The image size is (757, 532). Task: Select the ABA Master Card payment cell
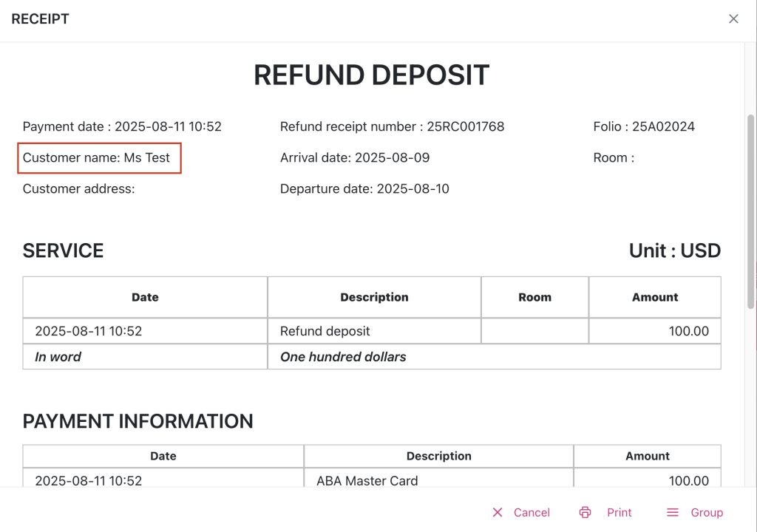pyautogui.click(x=367, y=481)
